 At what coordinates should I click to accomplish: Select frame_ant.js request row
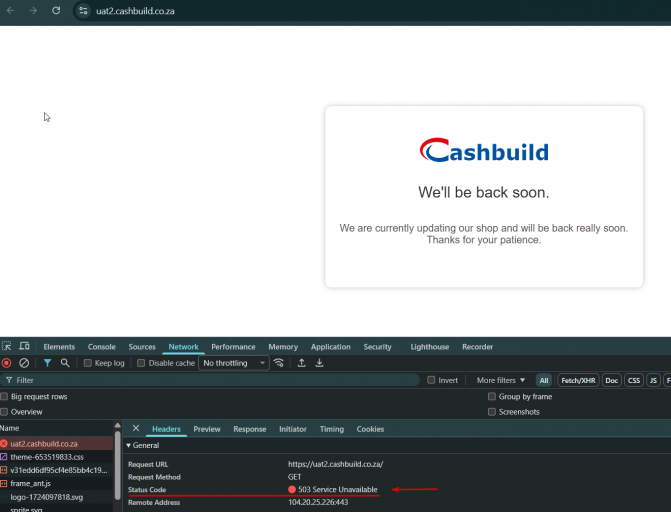(56, 483)
